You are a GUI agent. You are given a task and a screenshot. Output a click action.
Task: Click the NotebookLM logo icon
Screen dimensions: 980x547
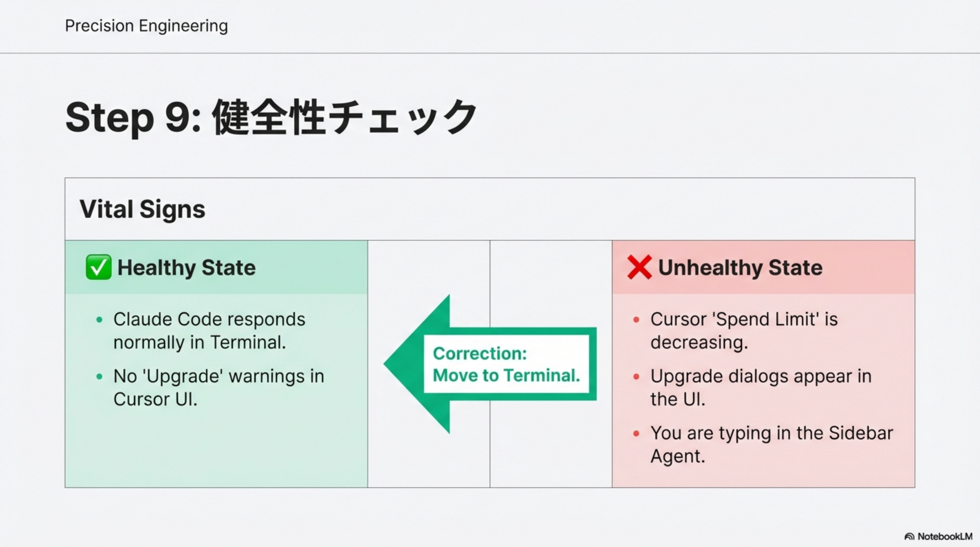coord(909,537)
